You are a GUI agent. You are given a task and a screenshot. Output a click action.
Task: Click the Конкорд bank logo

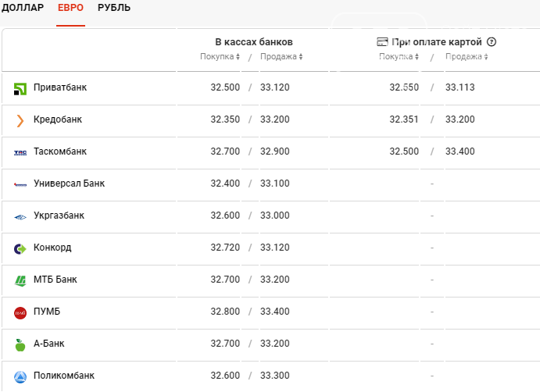point(20,249)
